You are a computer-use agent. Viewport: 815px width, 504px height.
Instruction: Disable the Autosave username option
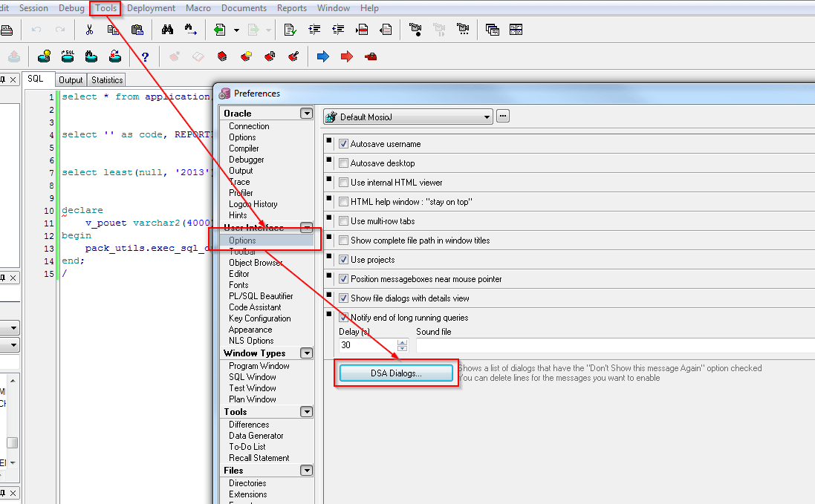pyautogui.click(x=344, y=143)
